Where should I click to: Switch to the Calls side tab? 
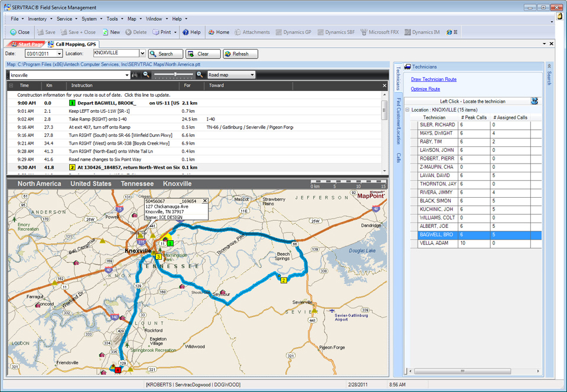[x=399, y=158]
